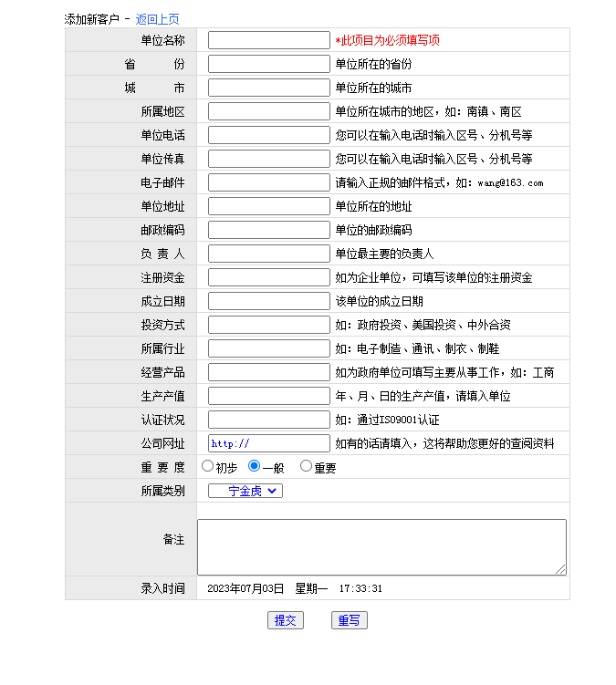Select the 电子邮件 text box
Screen dimensions: 616x685
pyautogui.click(x=269, y=182)
